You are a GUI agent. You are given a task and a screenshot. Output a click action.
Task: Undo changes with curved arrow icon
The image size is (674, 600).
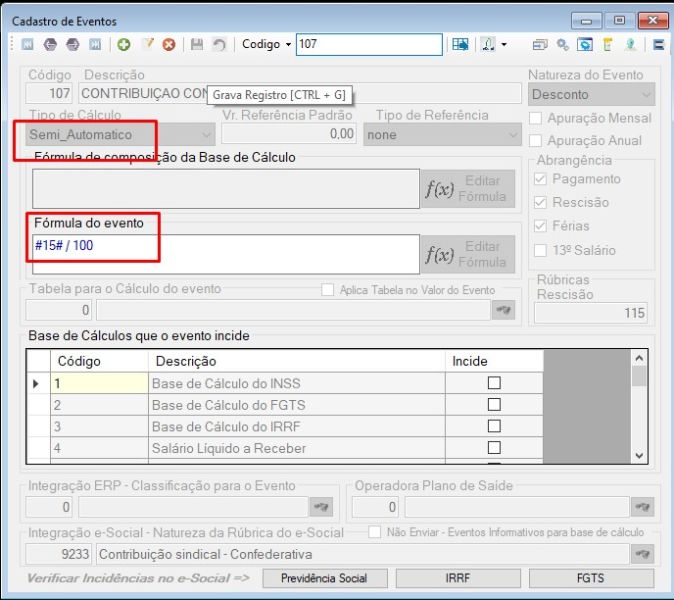pos(219,44)
